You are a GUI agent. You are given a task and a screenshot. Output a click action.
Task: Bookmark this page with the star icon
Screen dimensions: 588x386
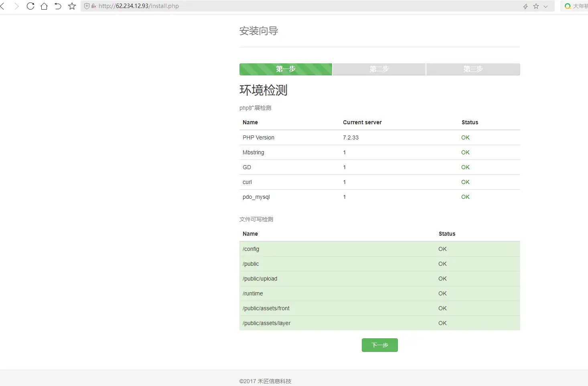72,6
